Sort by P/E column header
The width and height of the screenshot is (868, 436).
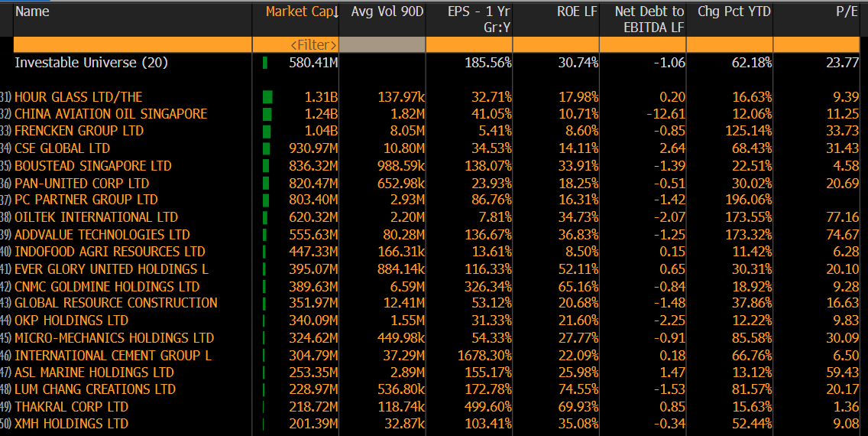tap(847, 11)
